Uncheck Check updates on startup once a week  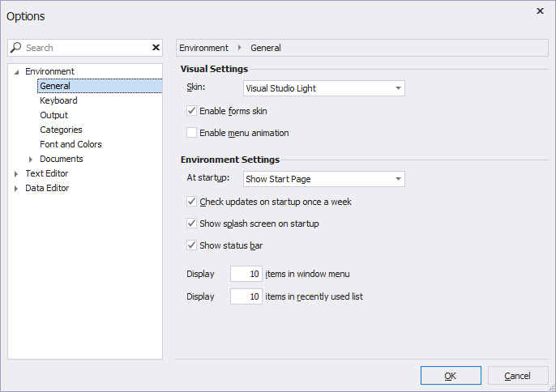pos(192,202)
